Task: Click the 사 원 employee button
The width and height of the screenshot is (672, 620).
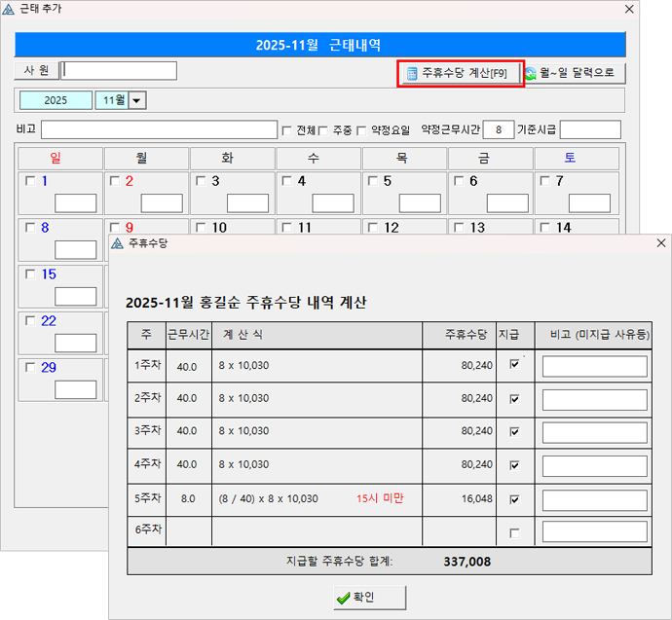Action: [x=37, y=71]
